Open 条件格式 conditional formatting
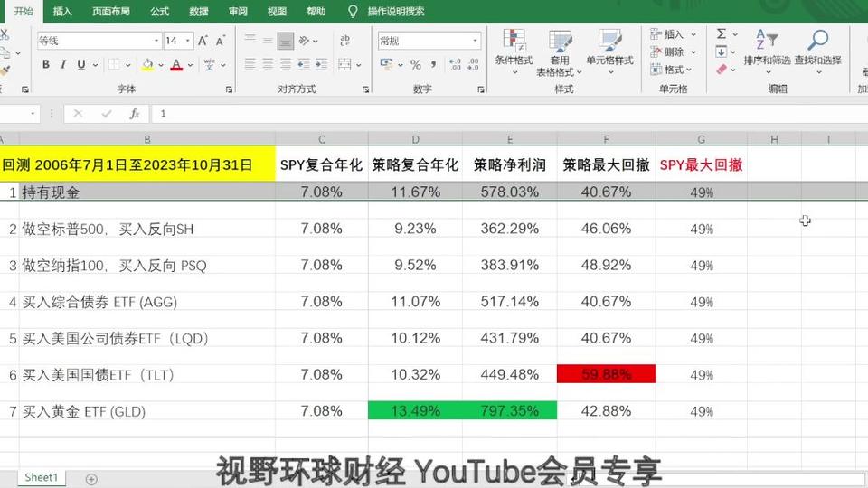Viewport: 868px width, 488px height. 514,52
